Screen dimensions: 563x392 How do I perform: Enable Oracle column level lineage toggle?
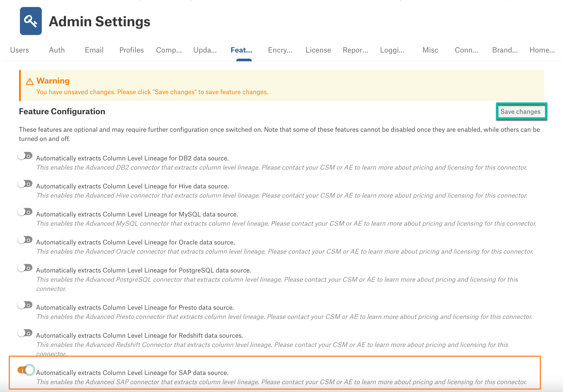point(25,240)
